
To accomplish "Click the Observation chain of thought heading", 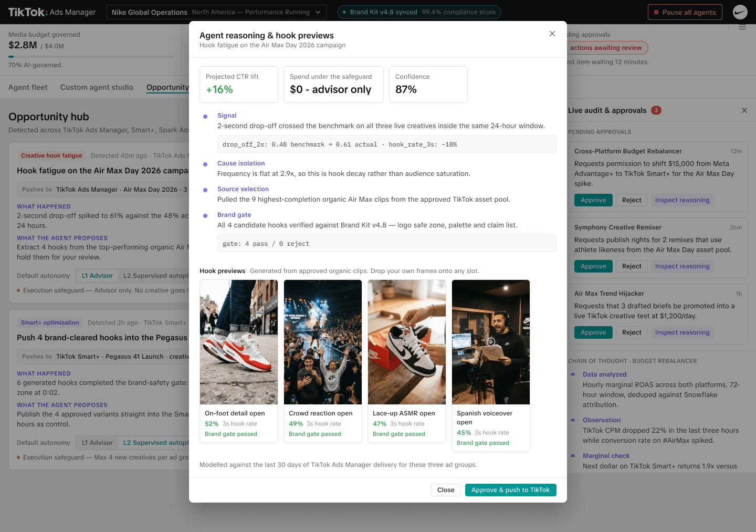I will click(602, 420).
